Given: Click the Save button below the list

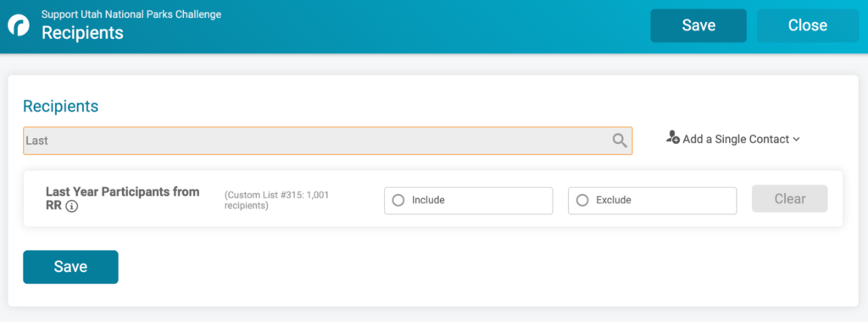Looking at the screenshot, I should click(x=70, y=267).
